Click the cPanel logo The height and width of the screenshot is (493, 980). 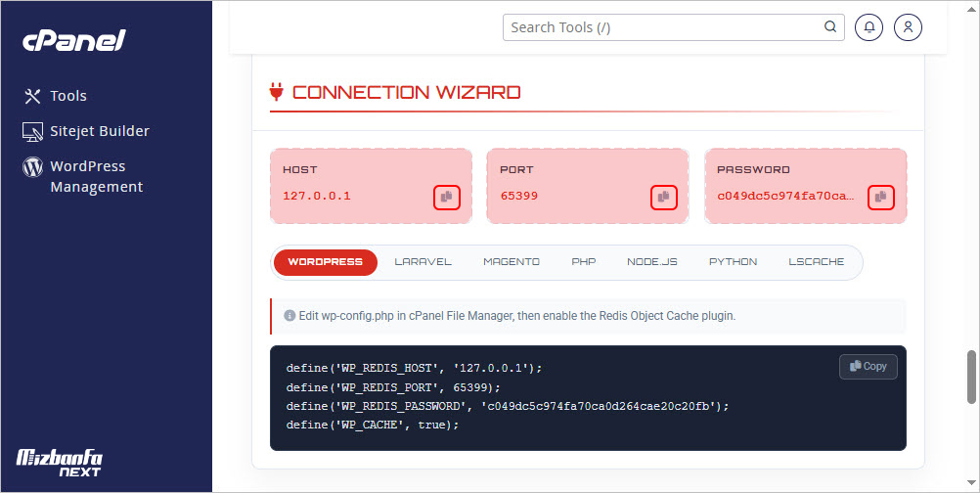tap(74, 41)
